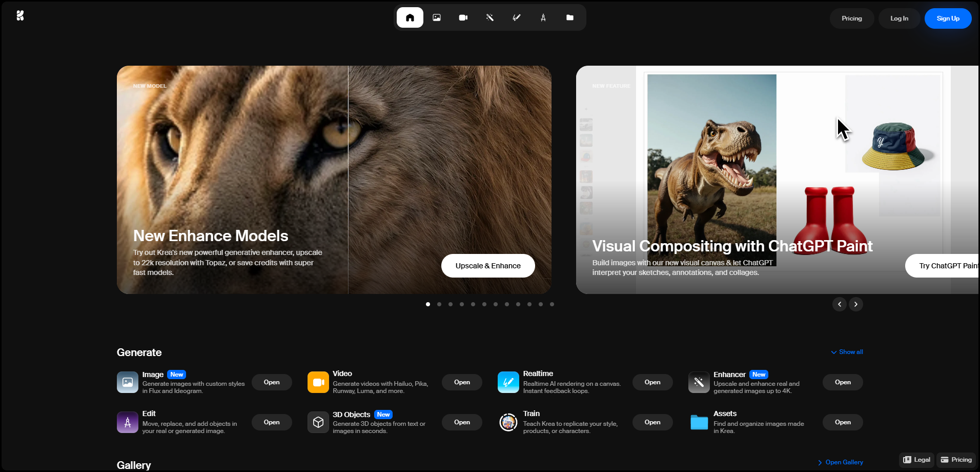The height and width of the screenshot is (472, 980).
Task: Click the 3D Objects cube icon
Action: click(x=318, y=422)
